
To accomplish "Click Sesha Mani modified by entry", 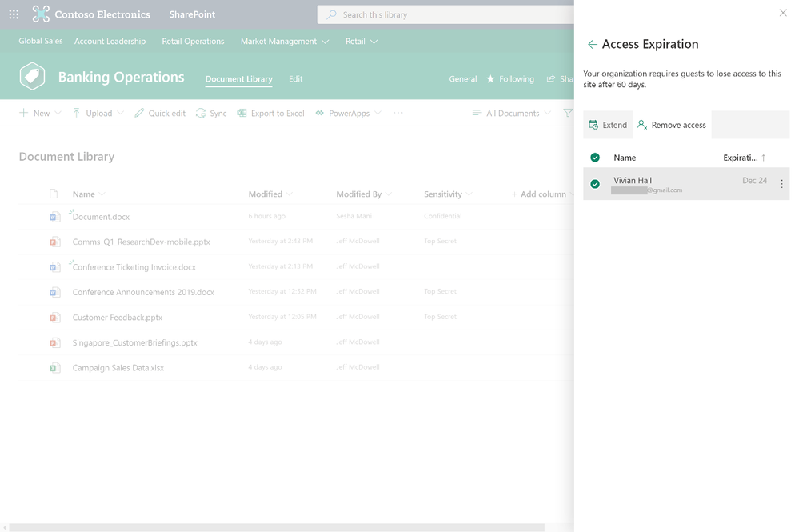I will [x=354, y=216].
